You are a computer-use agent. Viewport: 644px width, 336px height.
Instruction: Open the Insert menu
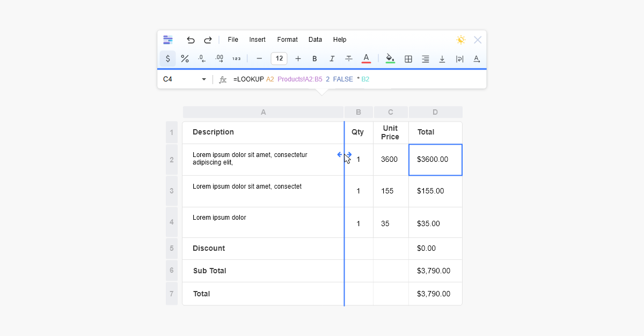pyautogui.click(x=258, y=40)
